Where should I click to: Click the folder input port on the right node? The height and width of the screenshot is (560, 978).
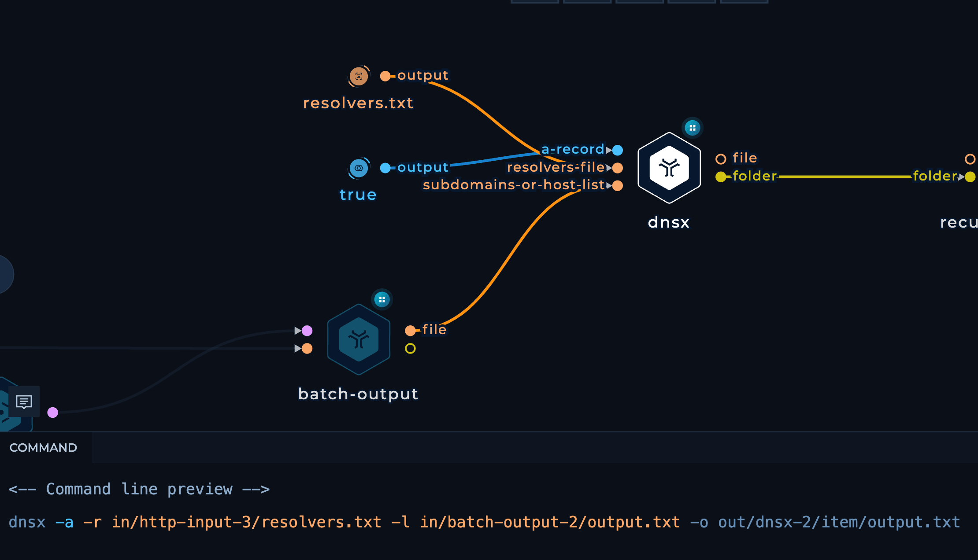point(970,177)
